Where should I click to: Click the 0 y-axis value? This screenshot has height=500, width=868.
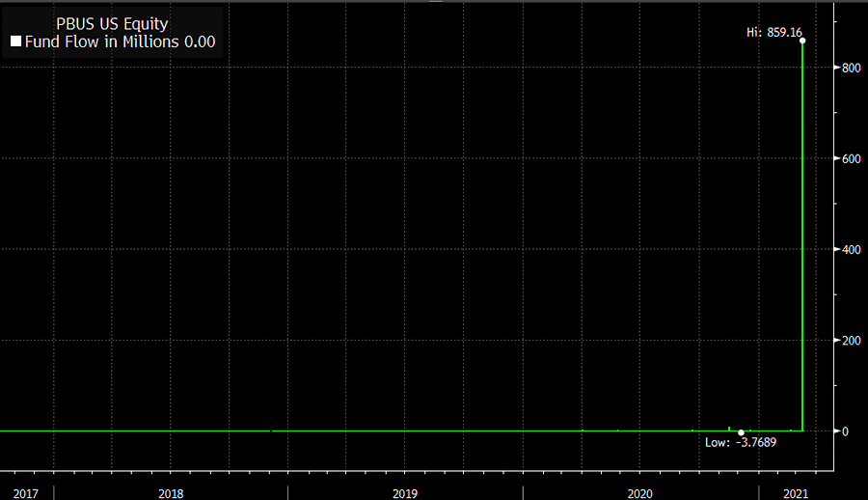pos(845,431)
